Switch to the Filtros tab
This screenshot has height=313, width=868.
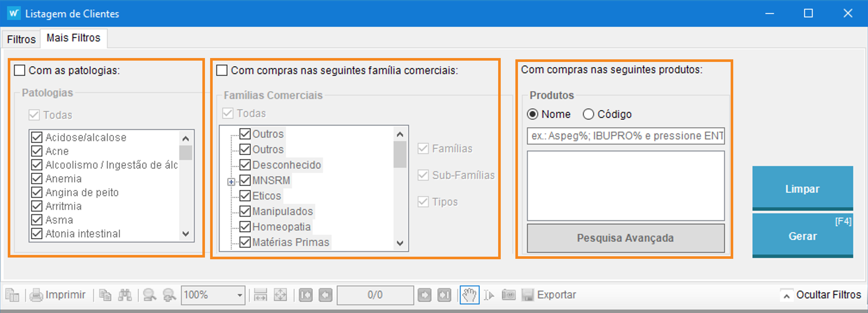(21, 40)
